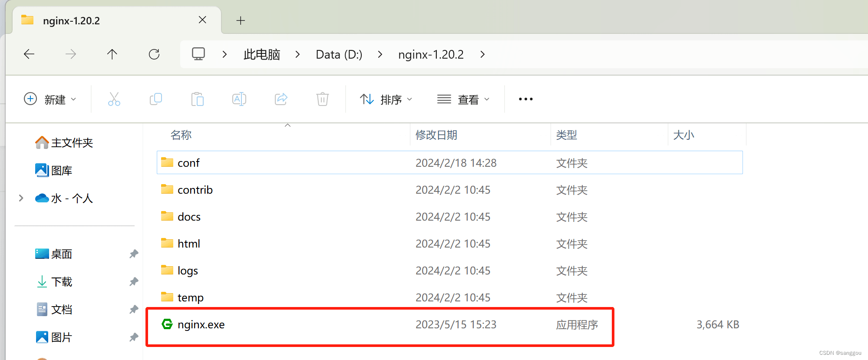Click the Delete trash can icon
The height and width of the screenshot is (360, 868).
pos(323,99)
